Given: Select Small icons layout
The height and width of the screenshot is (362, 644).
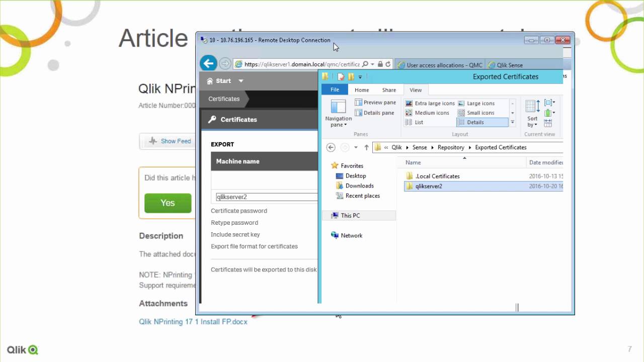Looking at the screenshot, I should tap(476, 113).
